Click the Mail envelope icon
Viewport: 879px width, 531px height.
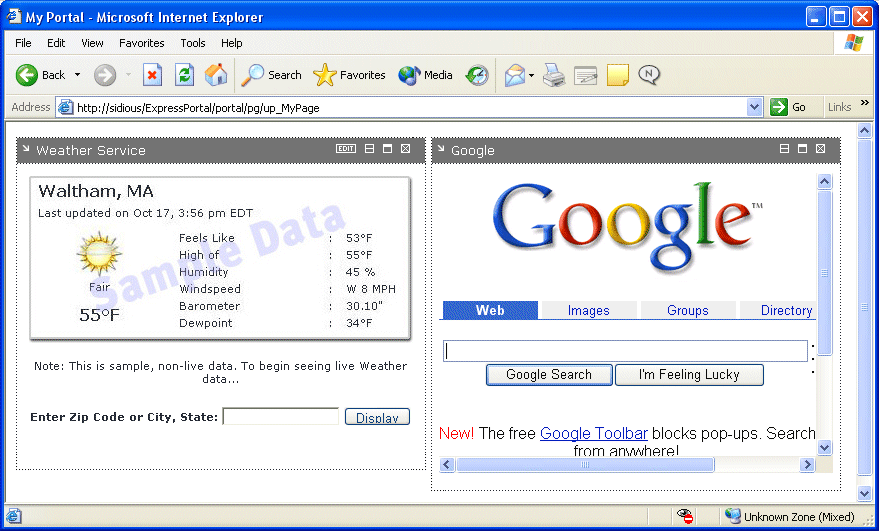(x=515, y=75)
